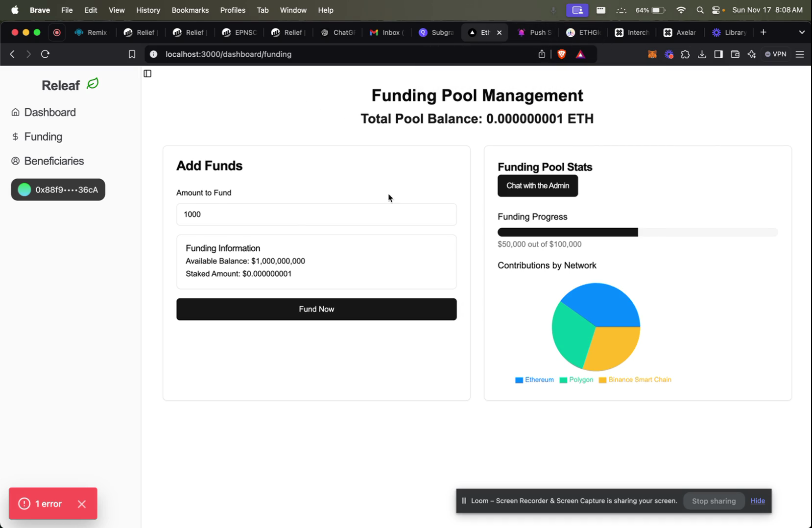
Task: Click the Funding Progress bar
Action: [x=638, y=232]
